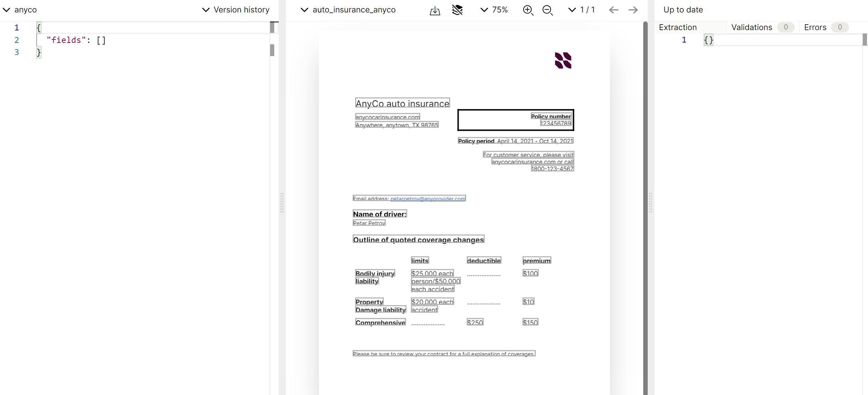Go to next page arrow
868x395 pixels.
click(x=633, y=10)
